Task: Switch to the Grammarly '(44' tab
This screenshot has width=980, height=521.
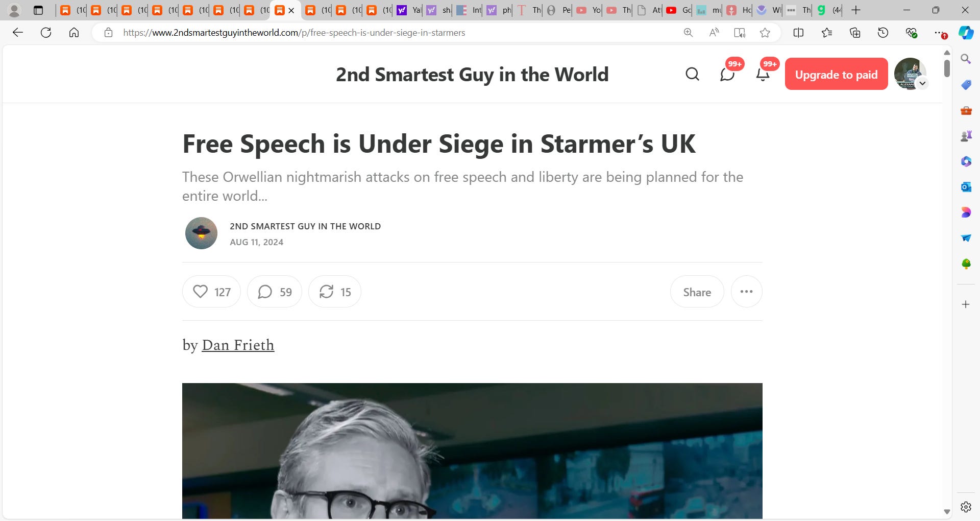Action: tap(829, 10)
